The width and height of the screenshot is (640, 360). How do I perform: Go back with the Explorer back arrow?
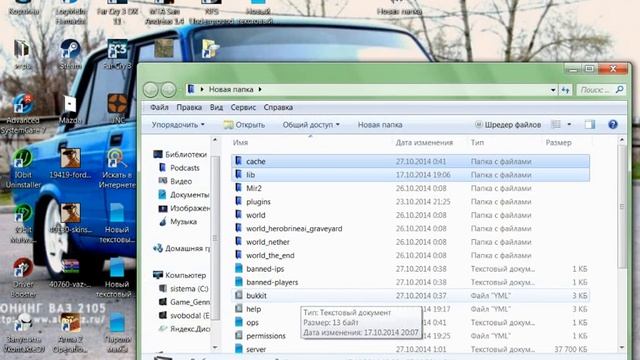pyautogui.click(x=151, y=89)
